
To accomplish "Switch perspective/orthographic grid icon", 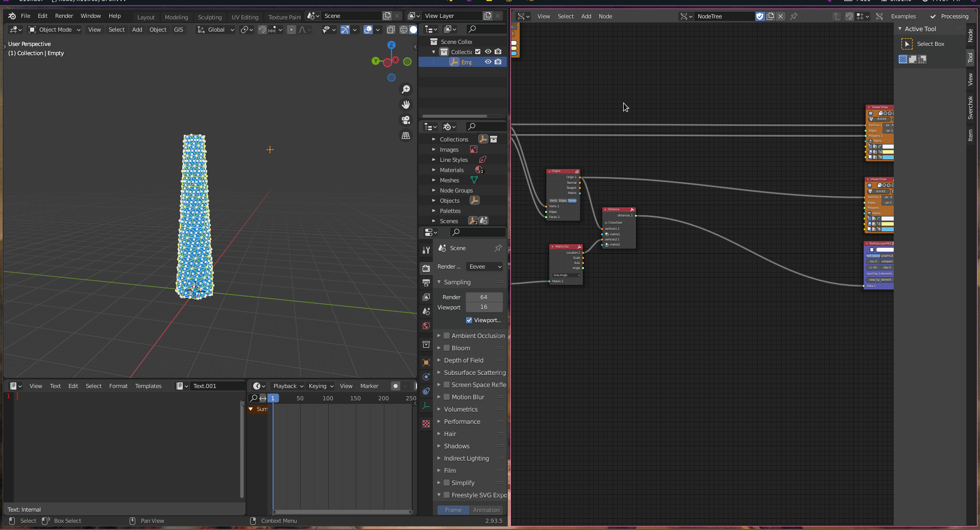I will pos(406,135).
